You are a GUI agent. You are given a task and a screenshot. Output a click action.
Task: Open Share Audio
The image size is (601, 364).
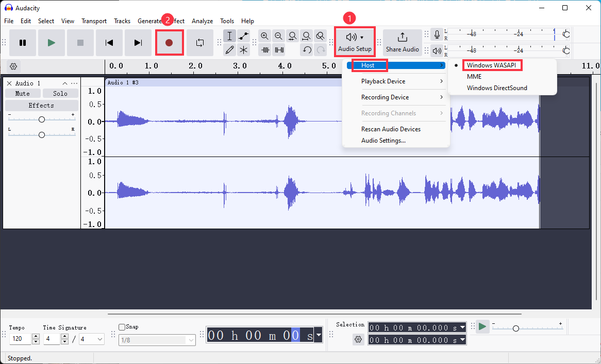coord(403,43)
